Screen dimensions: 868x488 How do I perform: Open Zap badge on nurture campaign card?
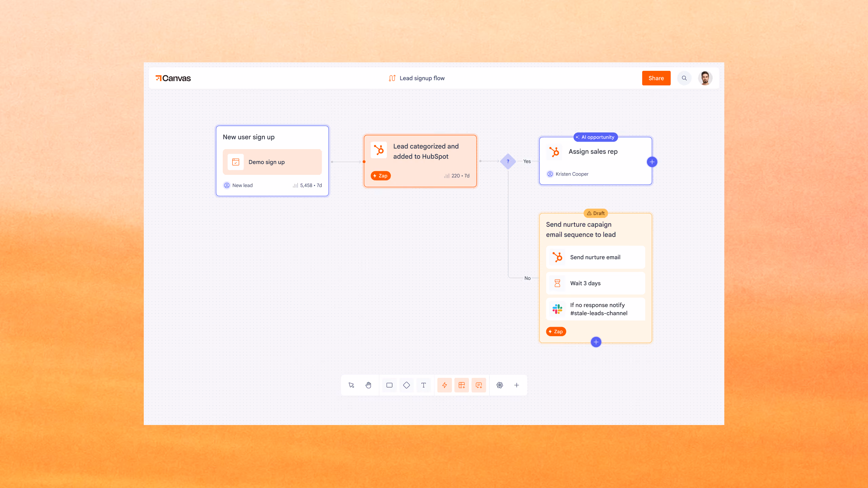coord(556,331)
